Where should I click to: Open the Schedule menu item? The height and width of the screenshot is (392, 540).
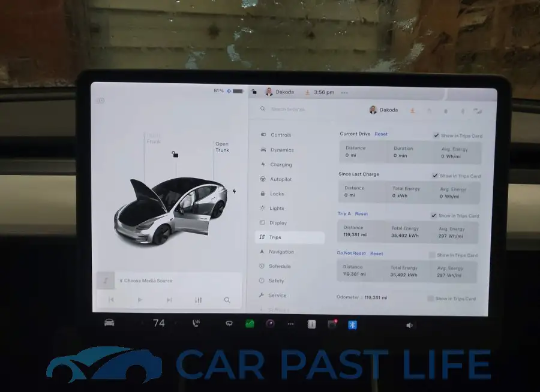click(x=274, y=266)
